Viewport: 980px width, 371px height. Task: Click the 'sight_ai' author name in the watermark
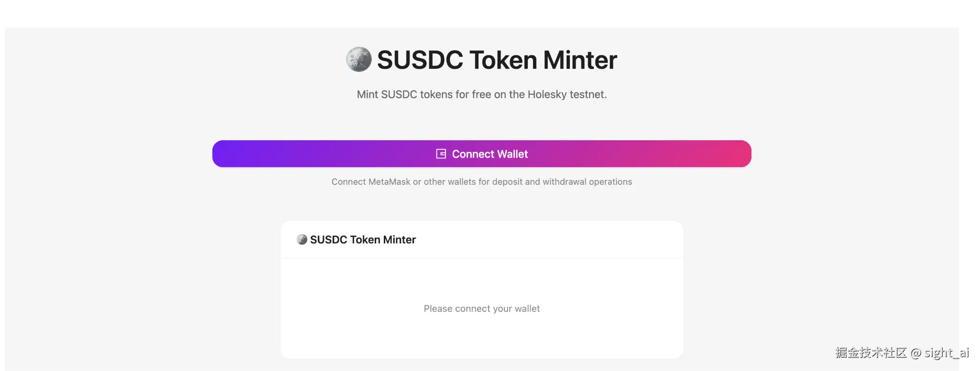click(x=947, y=353)
